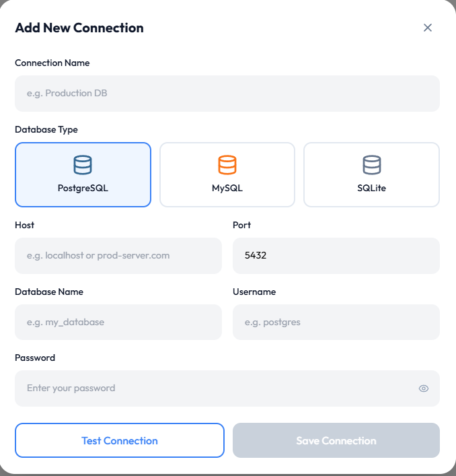
Task: Click into the Host input field
Action: [x=118, y=256]
